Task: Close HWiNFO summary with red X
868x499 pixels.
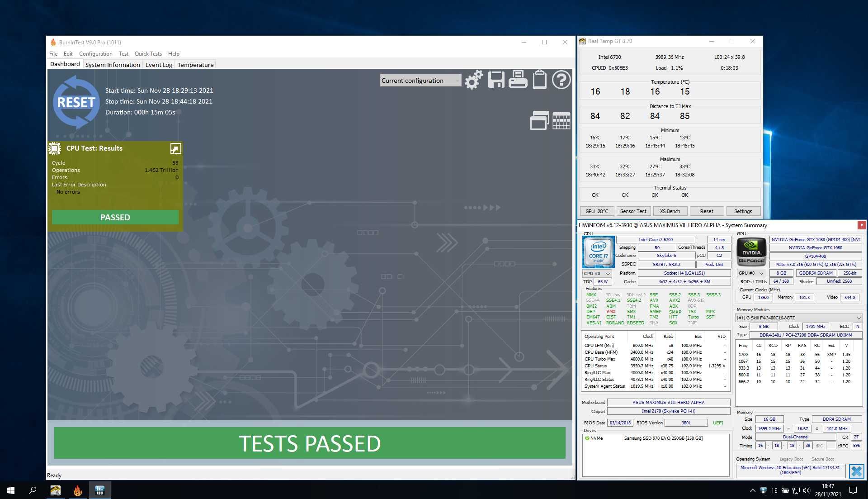Action: click(x=862, y=225)
